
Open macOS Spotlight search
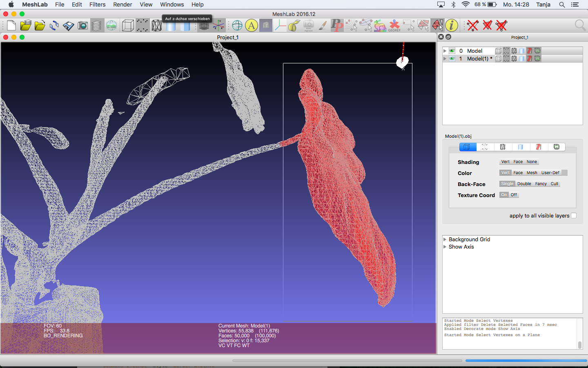tap(562, 4)
